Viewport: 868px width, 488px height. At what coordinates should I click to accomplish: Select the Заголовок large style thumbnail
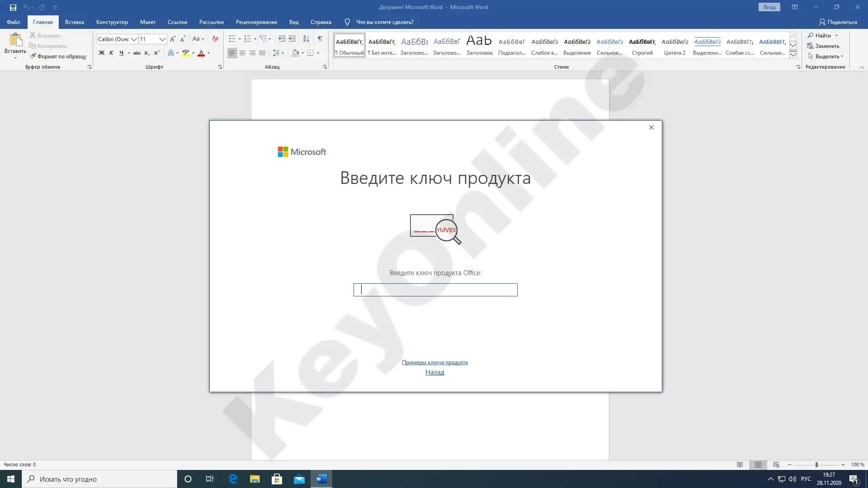[479, 45]
